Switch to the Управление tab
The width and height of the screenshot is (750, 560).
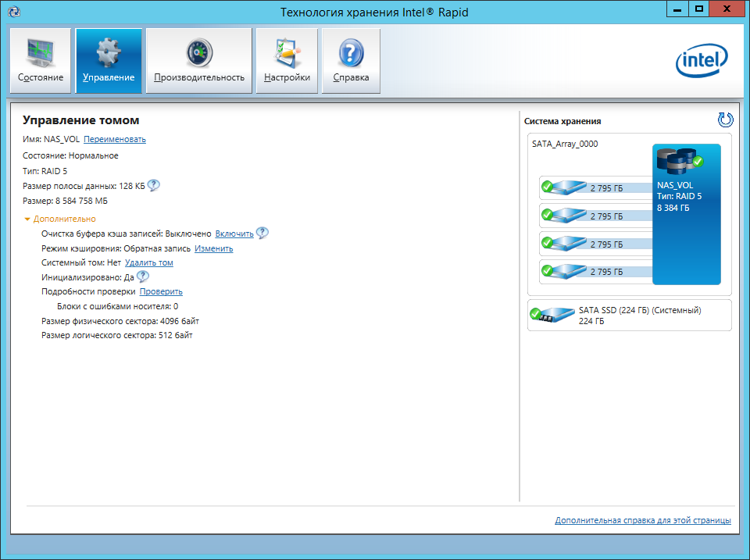(109, 60)
